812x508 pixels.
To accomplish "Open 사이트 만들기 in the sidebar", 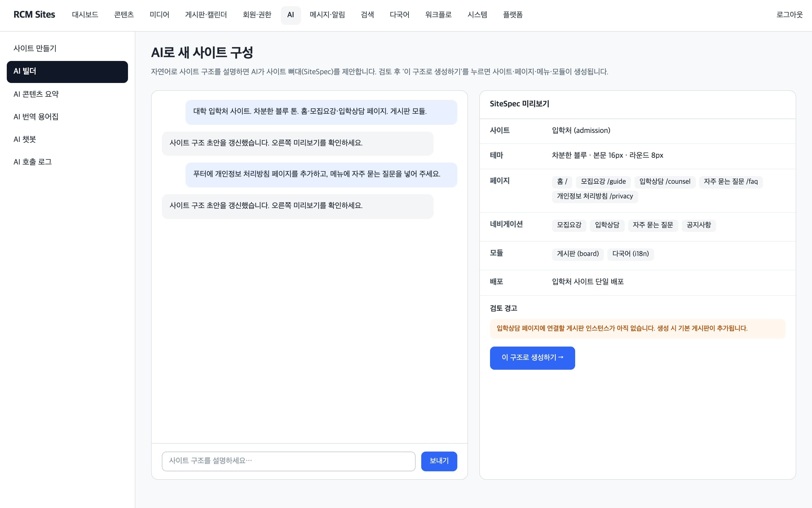I will coord(67,49).
